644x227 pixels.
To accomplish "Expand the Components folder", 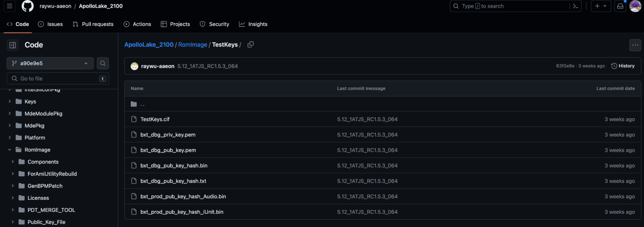I will [x=13, y=162].
